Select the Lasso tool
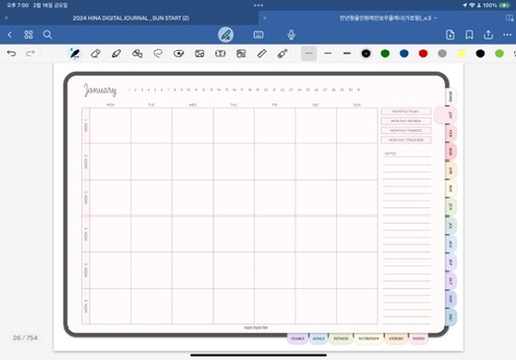 (158, 53)
